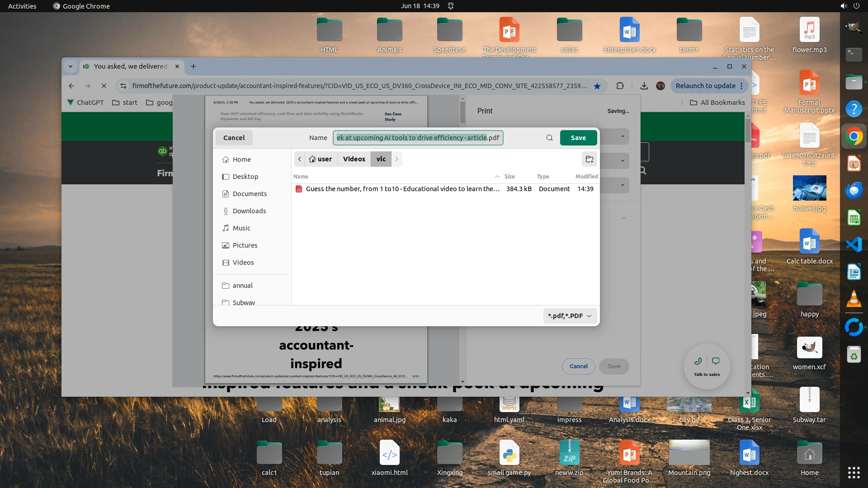Screen dimensions: 868x488
Task: Go to the user home breadcrumb
Action: tap(320, 159)
